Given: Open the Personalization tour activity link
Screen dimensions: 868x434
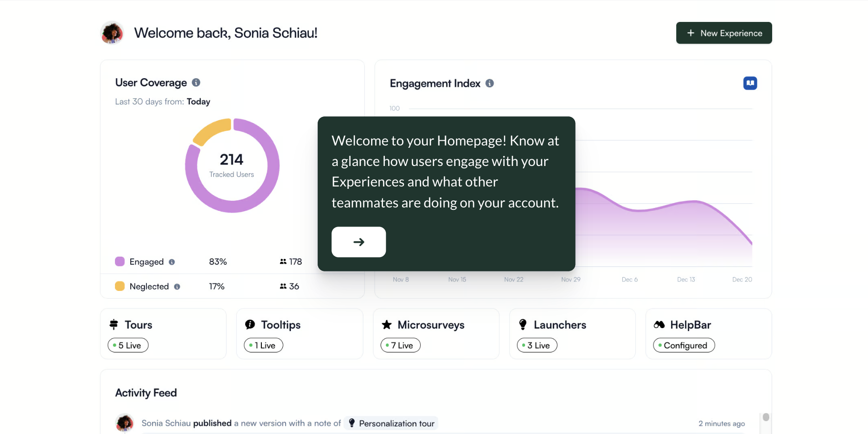Looking at the screenshot, I should pyautogui.click(x=391, y=424).
